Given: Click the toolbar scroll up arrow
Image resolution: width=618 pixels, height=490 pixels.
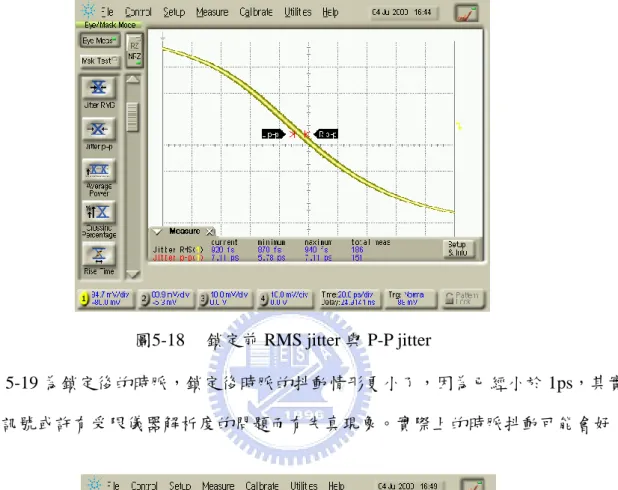Looking at the screenshot, I should pyautogui.click(x=133, y=80).
